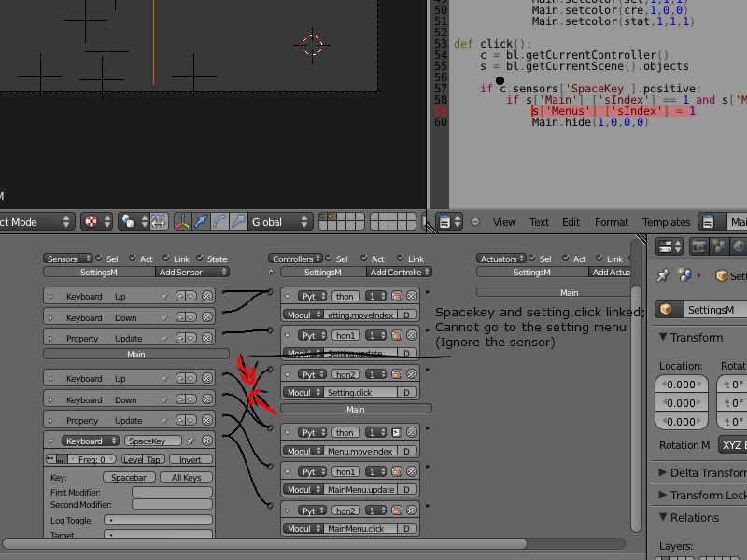Delete SettingsM's Property Update sensor

[x=206, y=338]
